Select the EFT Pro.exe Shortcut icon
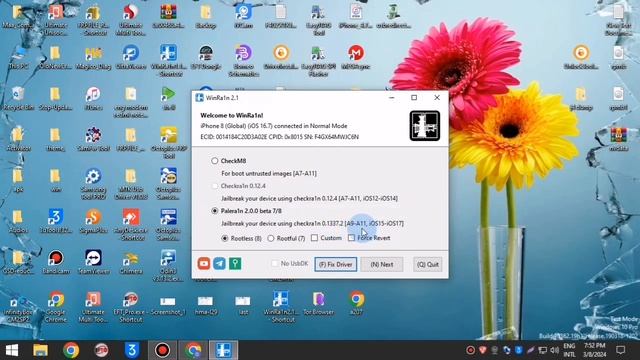The image size is (640, 360). [x=131, y=307]
